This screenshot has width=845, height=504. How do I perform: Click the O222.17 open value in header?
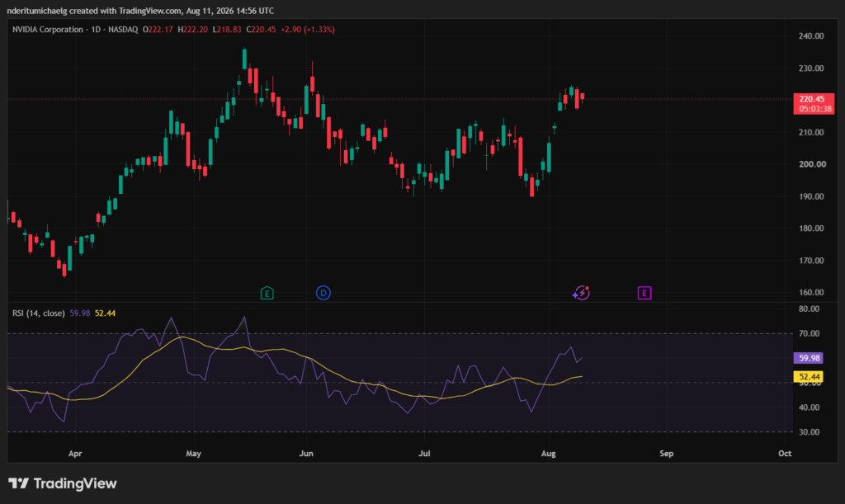click(x=158, y=30)
